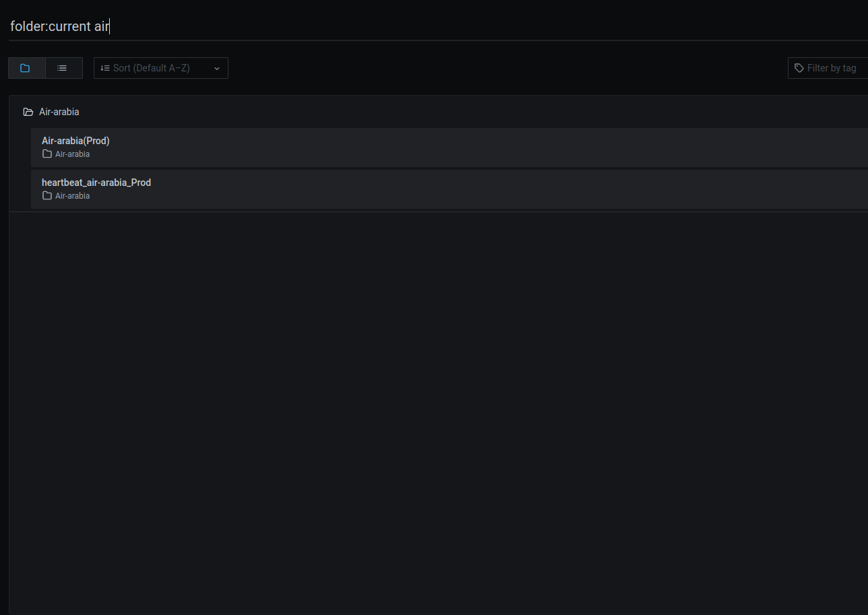Click the folder icon under Air-arabia(Prod)
This screenshot has height=615, width=868.
46,154
